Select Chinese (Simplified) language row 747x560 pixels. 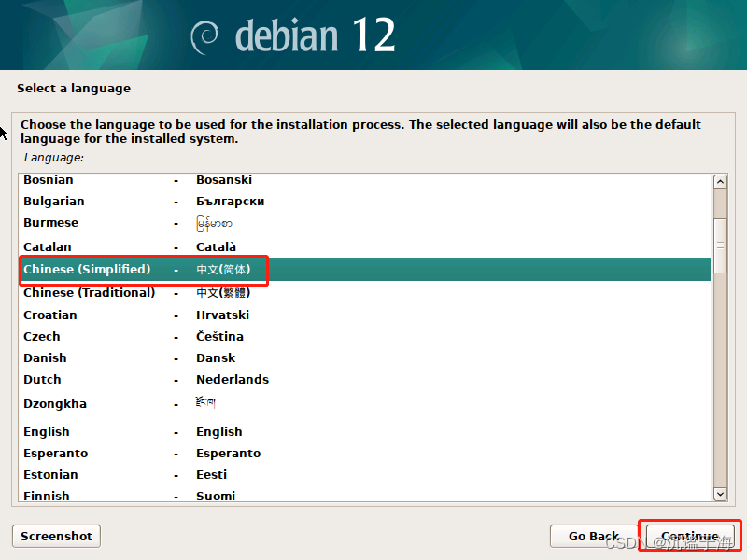[x=365, y=269]
